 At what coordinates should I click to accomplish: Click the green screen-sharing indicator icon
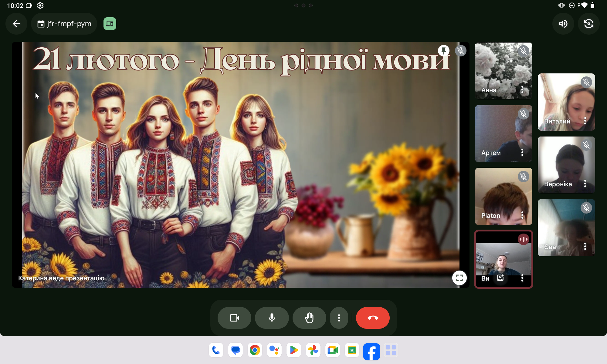(110, 24)
